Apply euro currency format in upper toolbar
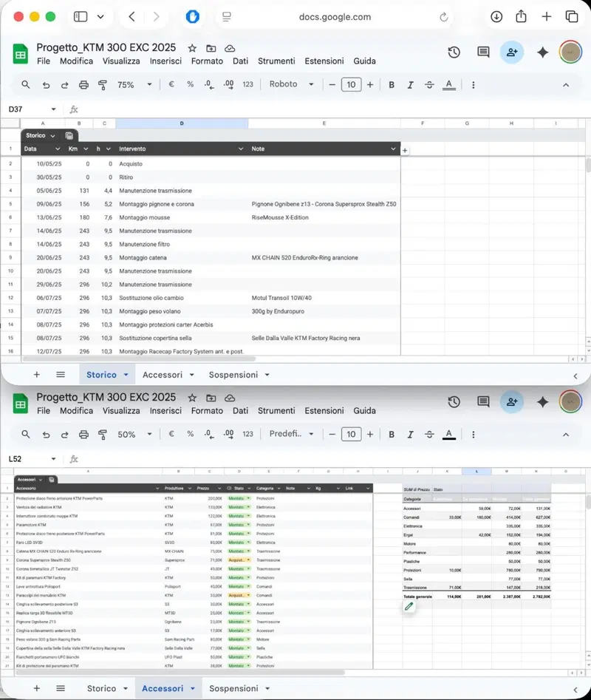Viewport: 591px width, 700px height. [x=171, y=84]
